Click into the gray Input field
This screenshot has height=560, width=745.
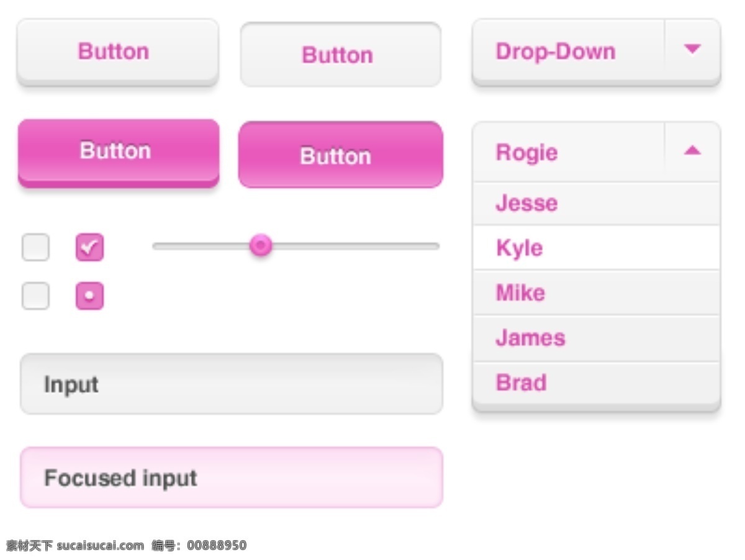pyautogui.click(x=231, y=384)
